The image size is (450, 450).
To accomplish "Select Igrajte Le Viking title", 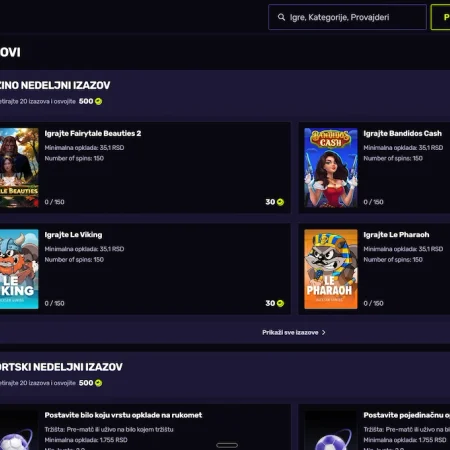I will pyautogui.click(x=73, y=235).
